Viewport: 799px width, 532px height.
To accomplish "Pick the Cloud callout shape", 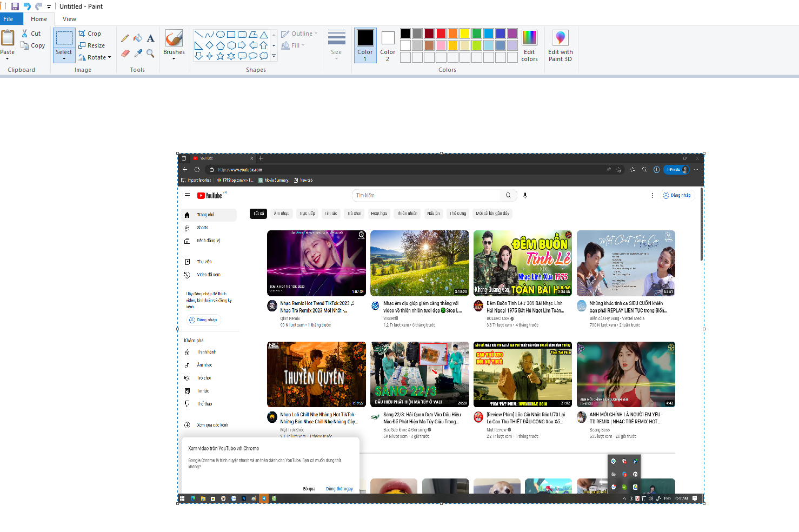I will (x=263, y=56).
